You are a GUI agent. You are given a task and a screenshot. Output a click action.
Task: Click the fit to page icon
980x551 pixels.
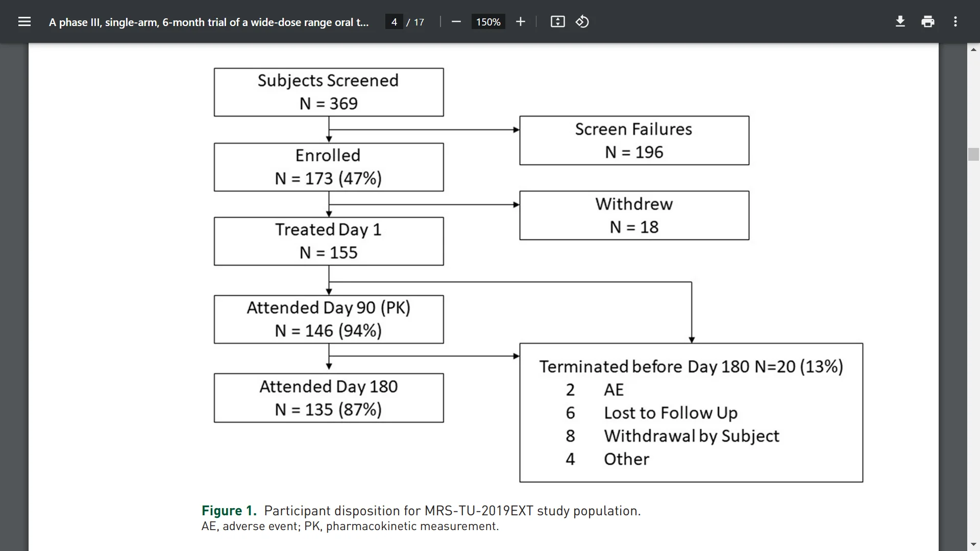tap(557, 21)
